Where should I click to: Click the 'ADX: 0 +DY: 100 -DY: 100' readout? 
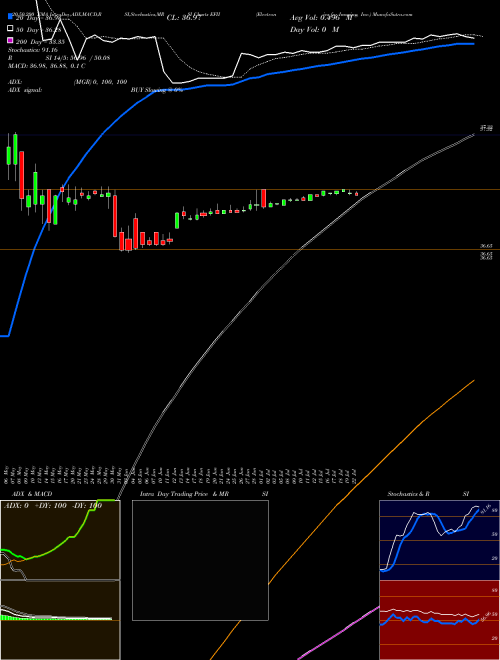(53, 505)
